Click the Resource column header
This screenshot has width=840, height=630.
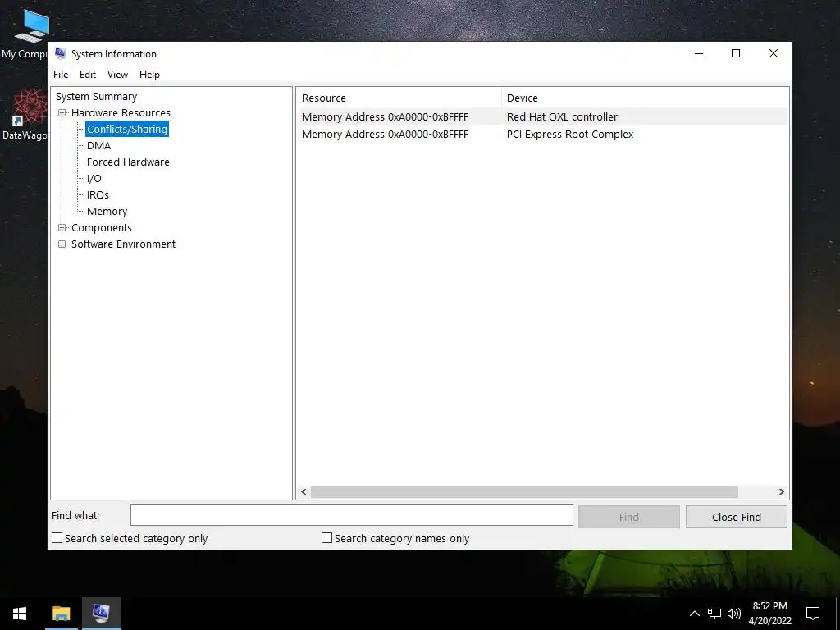[399, 98]
